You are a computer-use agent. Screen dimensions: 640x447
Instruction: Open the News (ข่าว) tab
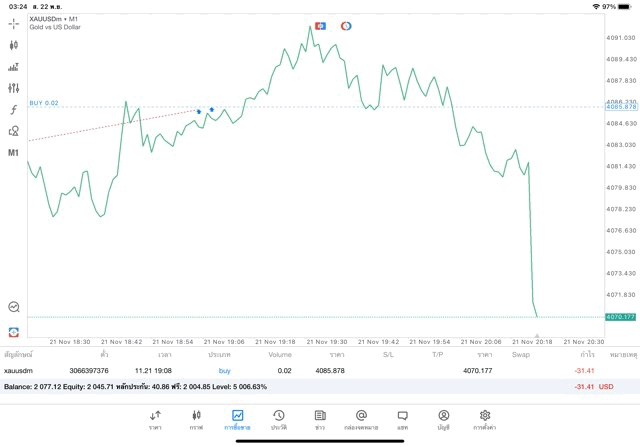(320, 418)
